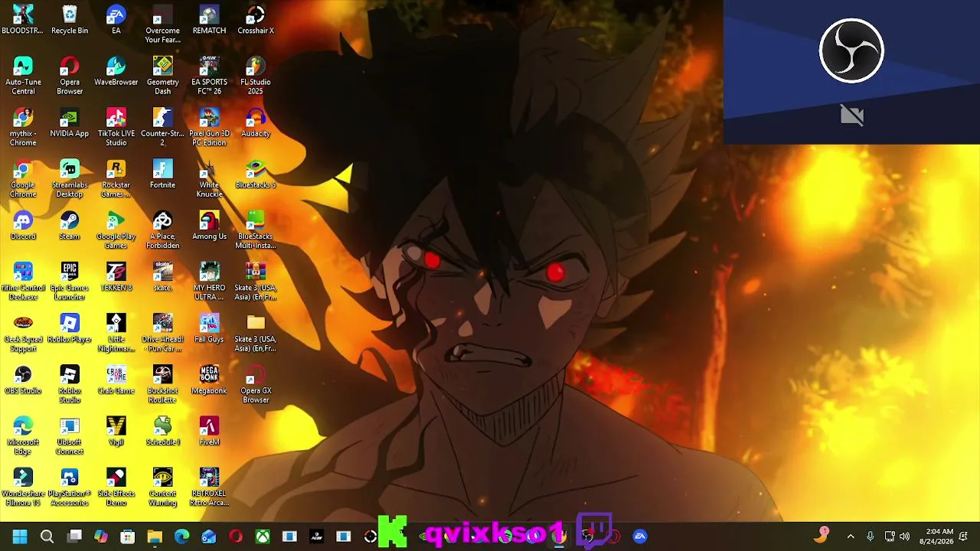The width and height of the screenshot is (980, 551).
Task: Launch Roblox Player
Action: (x=70, y=328)
